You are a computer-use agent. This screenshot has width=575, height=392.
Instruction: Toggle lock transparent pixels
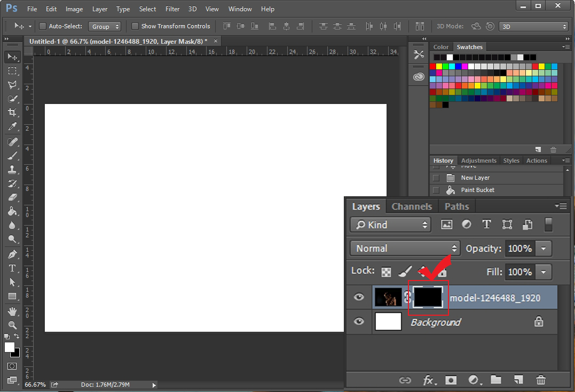click(x=386, y=272)
